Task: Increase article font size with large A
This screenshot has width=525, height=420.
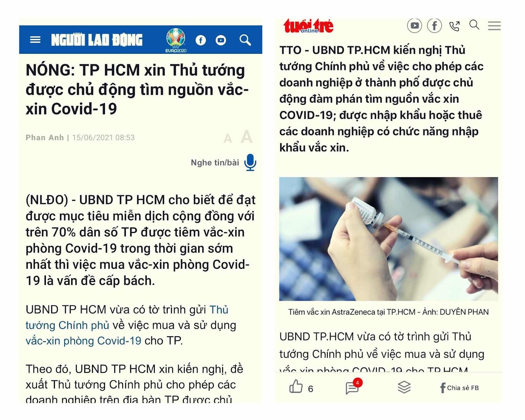Action: coord(246,136)
